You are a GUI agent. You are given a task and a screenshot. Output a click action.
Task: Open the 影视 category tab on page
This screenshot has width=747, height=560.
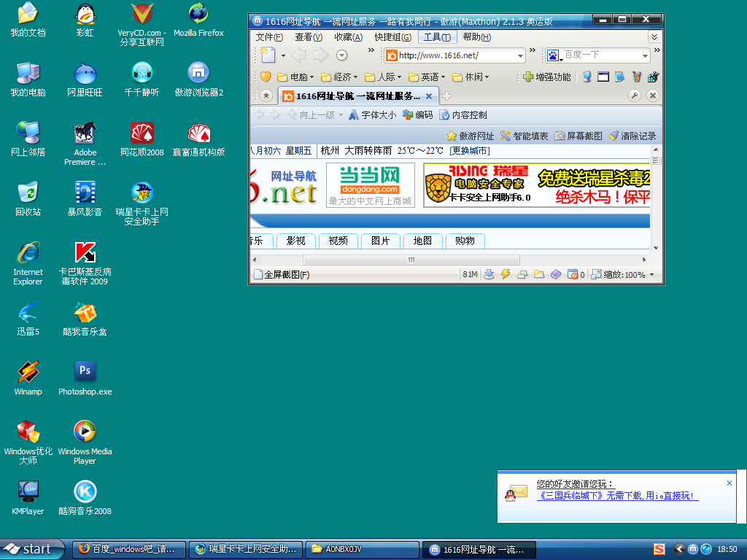pyautogui.click(x=296, y=241)
